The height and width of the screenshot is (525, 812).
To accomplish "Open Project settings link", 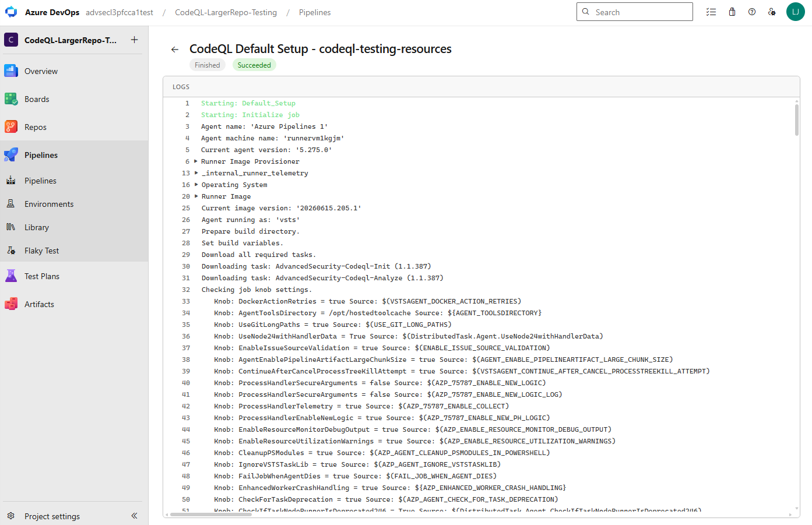I will coord(52,516).
